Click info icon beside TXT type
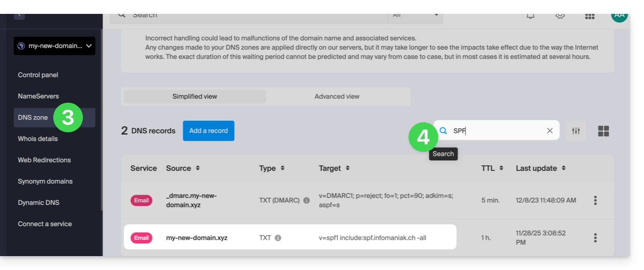The width and height of the screenshot is (644, 270). pyautogui.click(x=278, y=238)
